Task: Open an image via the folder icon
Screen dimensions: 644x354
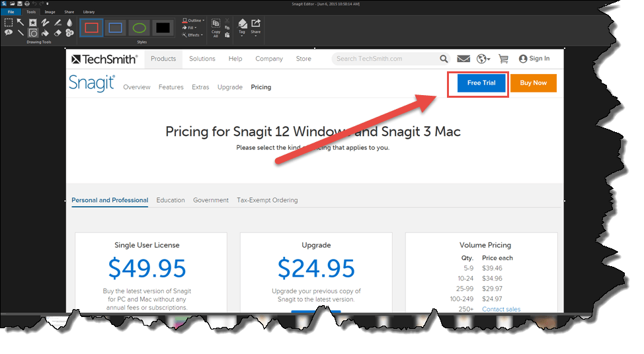Action: (13, 4)
